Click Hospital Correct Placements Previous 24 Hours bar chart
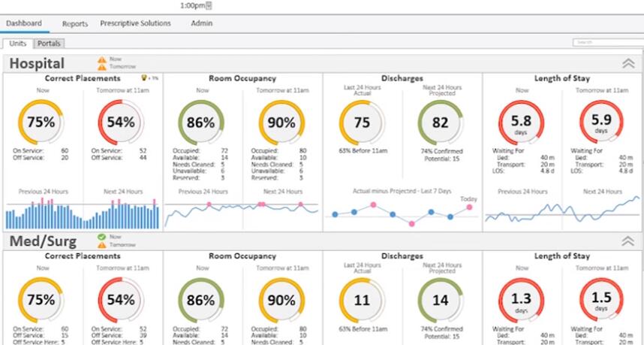This screenshot has height=345, width=644. point(44,213)
